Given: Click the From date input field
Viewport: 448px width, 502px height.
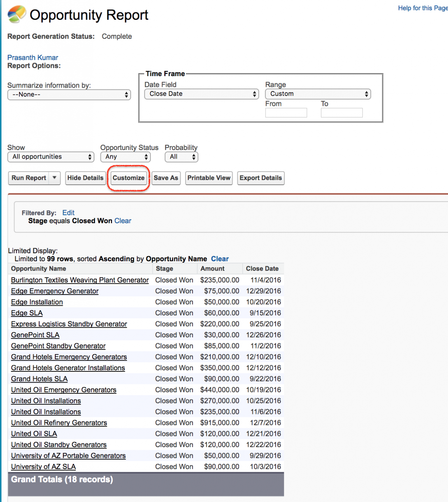Looking at the screenshot, I should pyautogui.click(x=286, y=112).
